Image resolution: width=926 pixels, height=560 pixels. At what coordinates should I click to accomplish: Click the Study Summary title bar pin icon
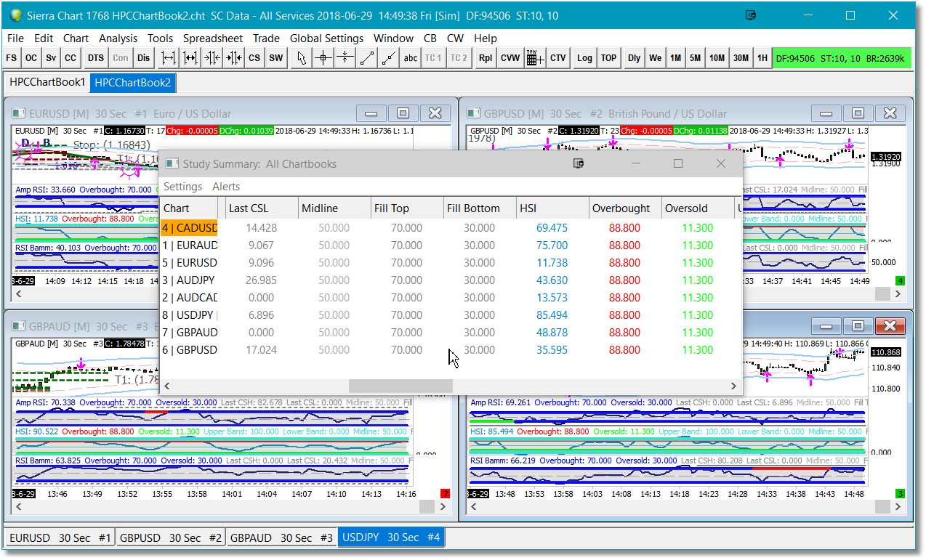[x=579, y=163]
